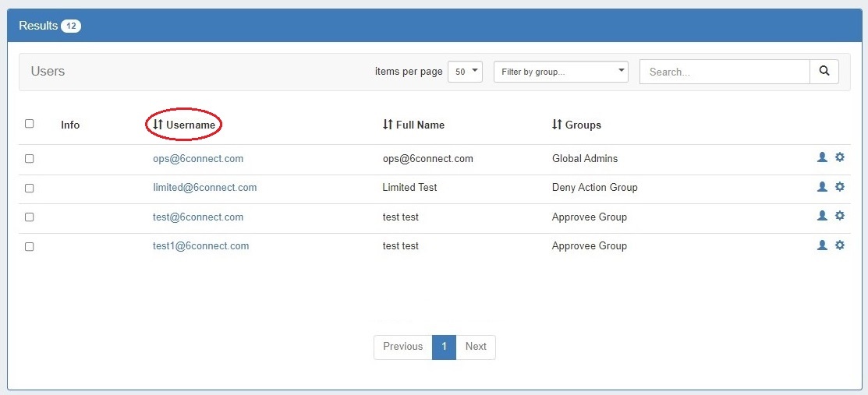Open gear settings for ops@6connect.com row
Viewport: 868px width, 395px height.
pos(840,157)
